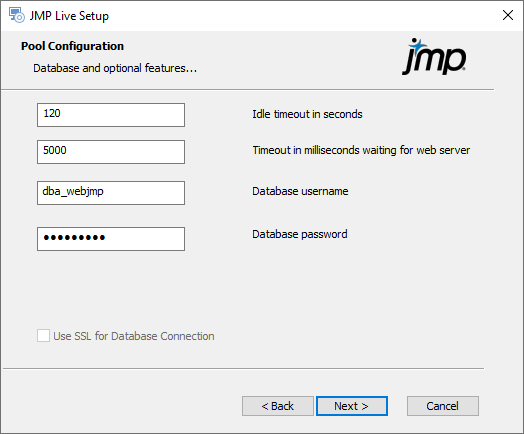Click the JMP logo in the header
Image resolution: width=524 pixels, height=434 pixels.
click(434, 56)
